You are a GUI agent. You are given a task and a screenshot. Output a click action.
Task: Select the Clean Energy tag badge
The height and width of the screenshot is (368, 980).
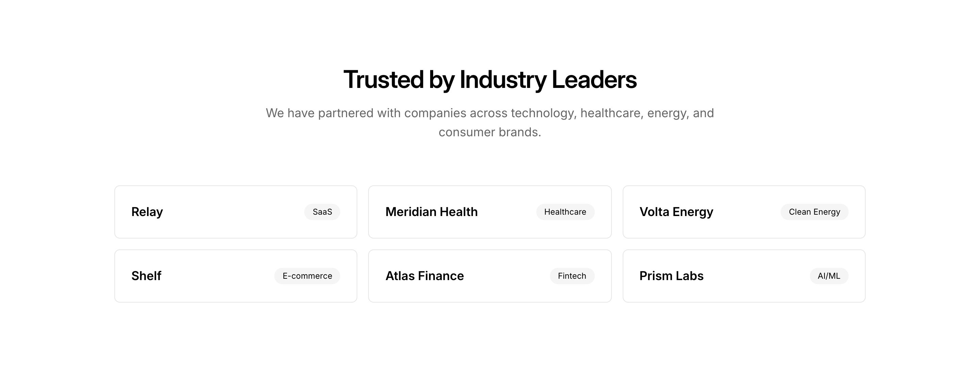(814, 212)
